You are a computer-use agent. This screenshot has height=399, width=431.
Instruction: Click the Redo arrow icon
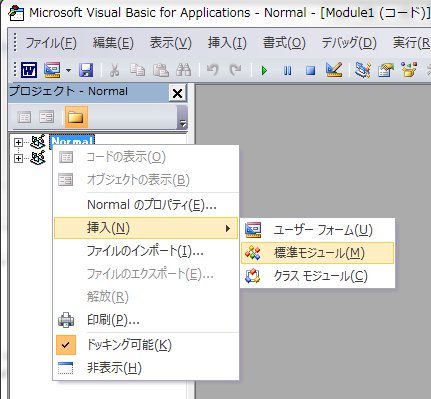tap(235, 70)
